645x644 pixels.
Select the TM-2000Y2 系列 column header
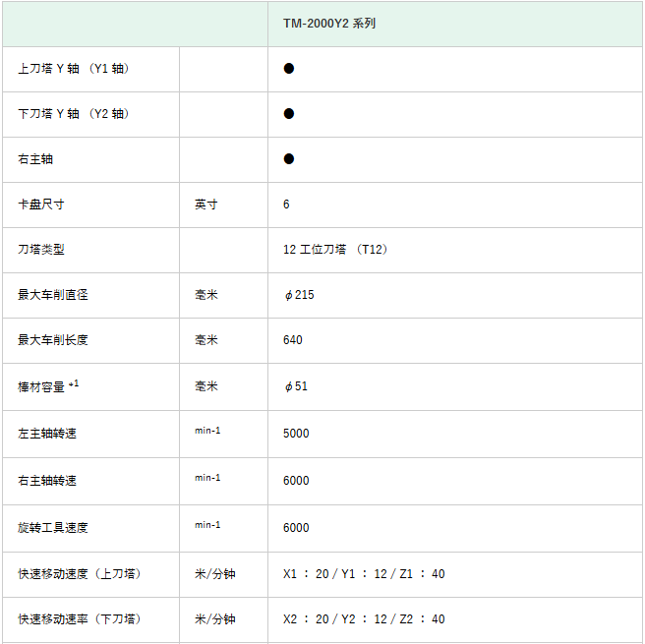point(329,23)
